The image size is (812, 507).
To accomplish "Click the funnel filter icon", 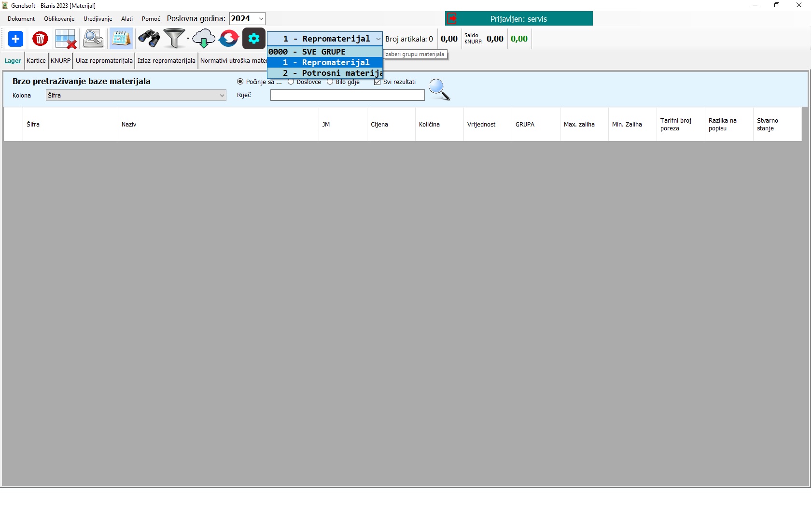I will [174, 39].
